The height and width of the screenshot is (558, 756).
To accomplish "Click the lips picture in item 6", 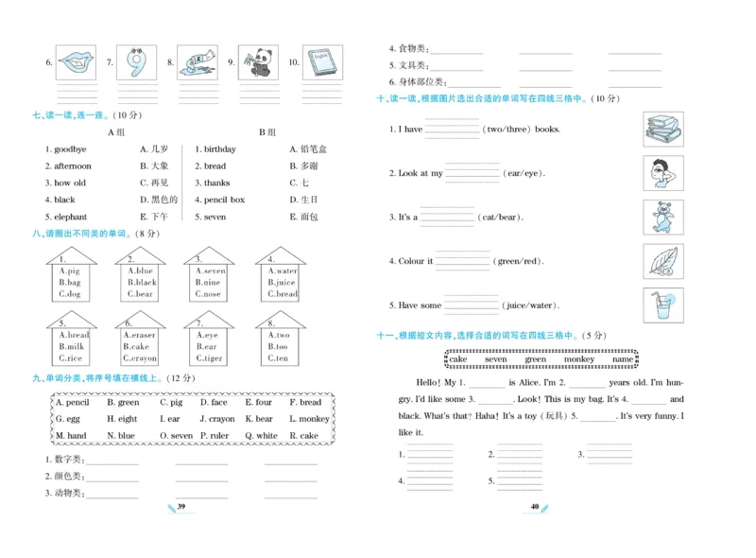I will 76,63.
